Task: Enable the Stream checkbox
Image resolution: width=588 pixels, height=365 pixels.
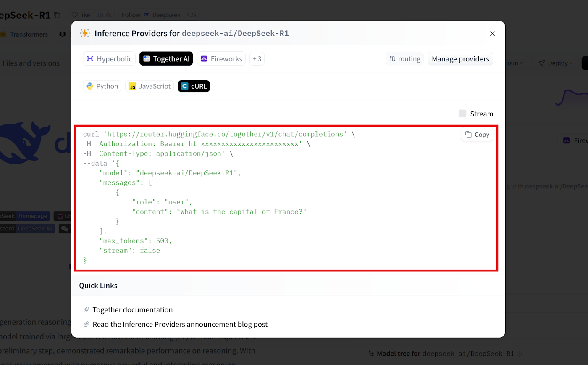Action: coord(462,114)
